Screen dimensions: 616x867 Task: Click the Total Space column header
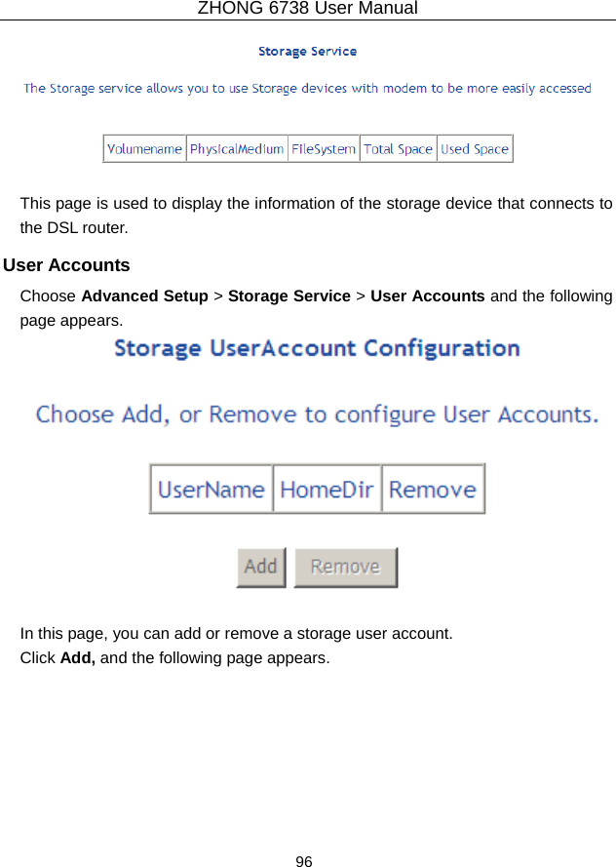(398, 149)
